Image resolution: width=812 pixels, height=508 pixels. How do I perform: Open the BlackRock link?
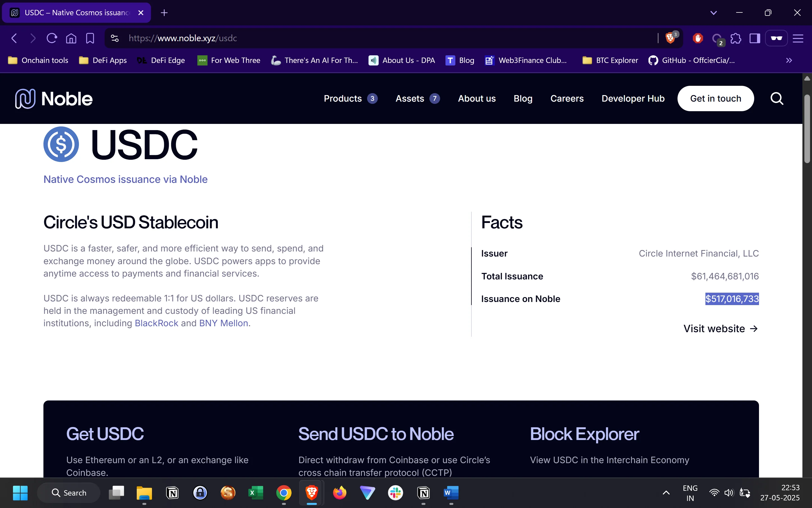coord(156,323)
